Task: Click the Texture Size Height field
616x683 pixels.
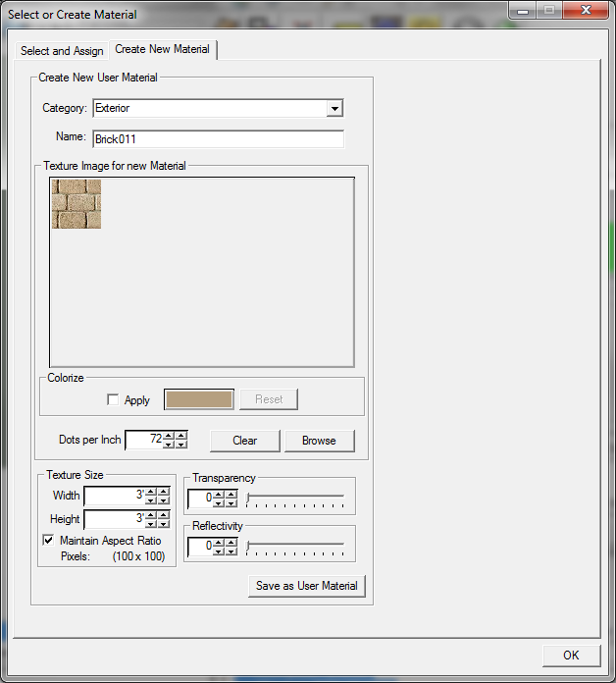Action: click(x=115, y=520)
